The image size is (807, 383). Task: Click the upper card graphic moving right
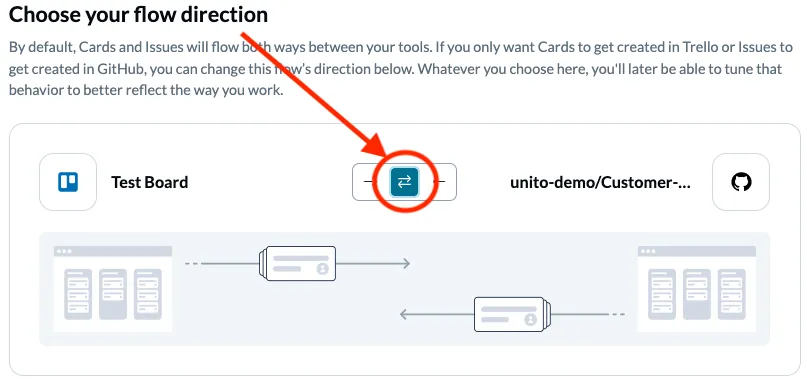pyautogui.click(x=297, y=264)
